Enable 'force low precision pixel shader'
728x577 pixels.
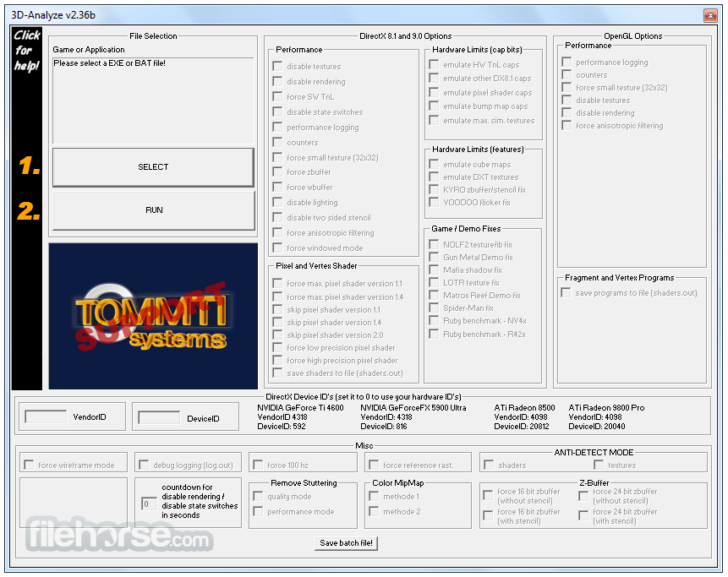coord(277,347)
